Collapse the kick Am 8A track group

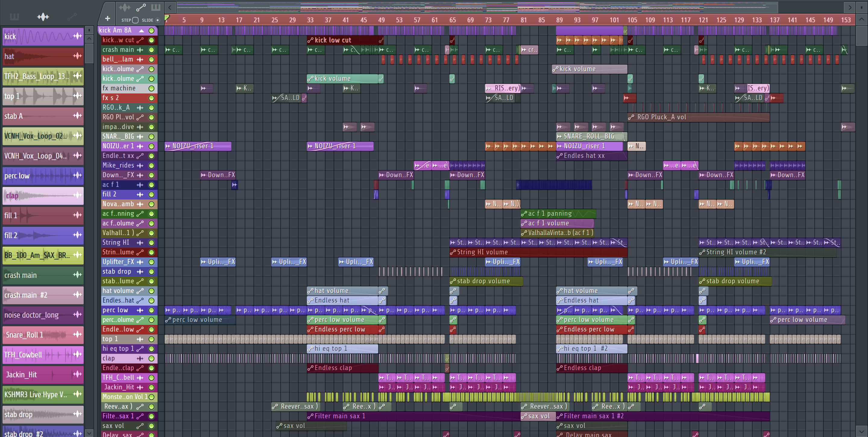142,31
